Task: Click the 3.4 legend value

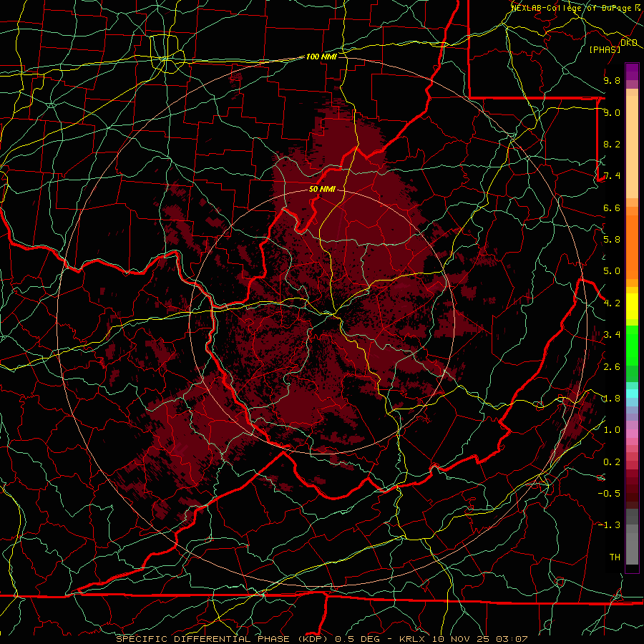Action: pos(612,335)
